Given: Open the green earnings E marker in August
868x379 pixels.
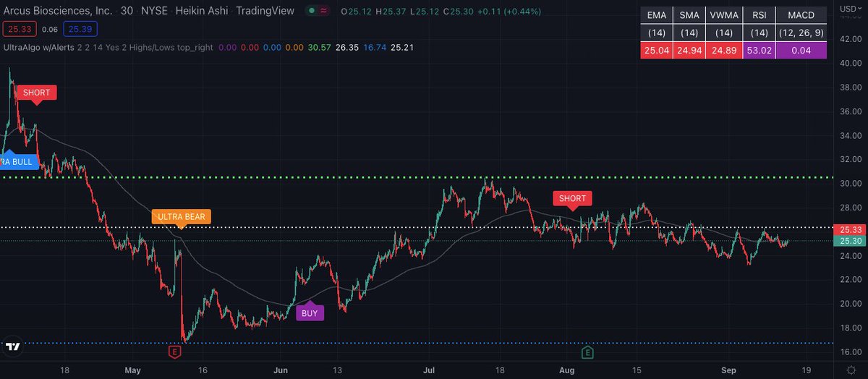Looking at the screenshot, I should point(587,352).
